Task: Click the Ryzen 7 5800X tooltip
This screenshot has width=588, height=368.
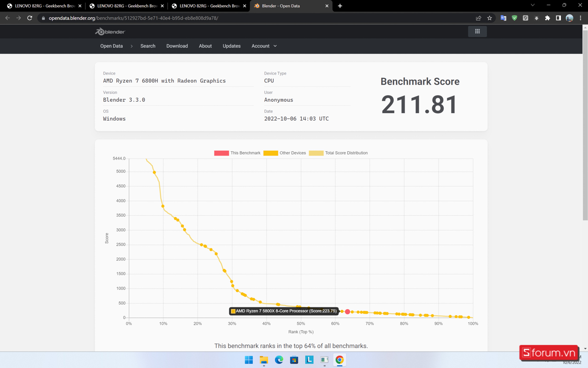Action: tap(284, 311)
